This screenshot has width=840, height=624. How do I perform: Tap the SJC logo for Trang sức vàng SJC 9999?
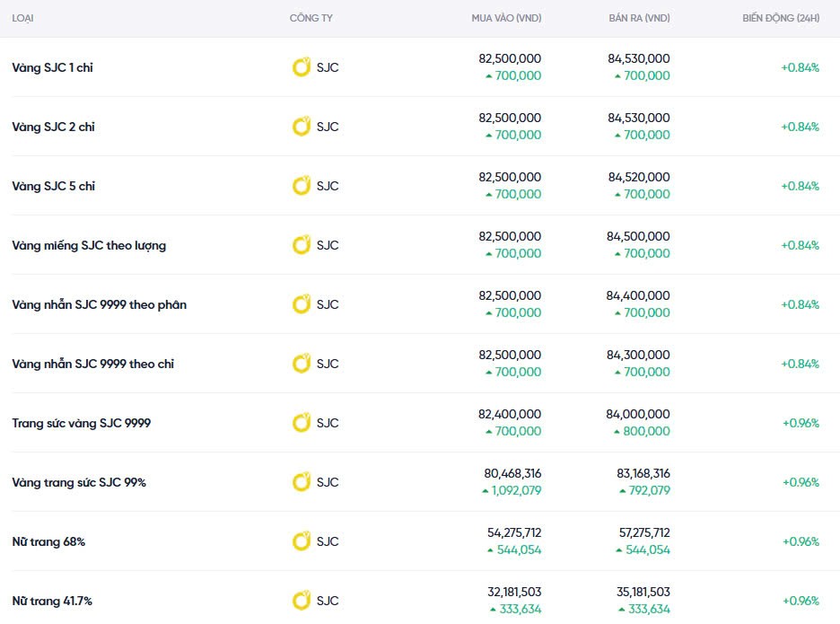(302, 423)
